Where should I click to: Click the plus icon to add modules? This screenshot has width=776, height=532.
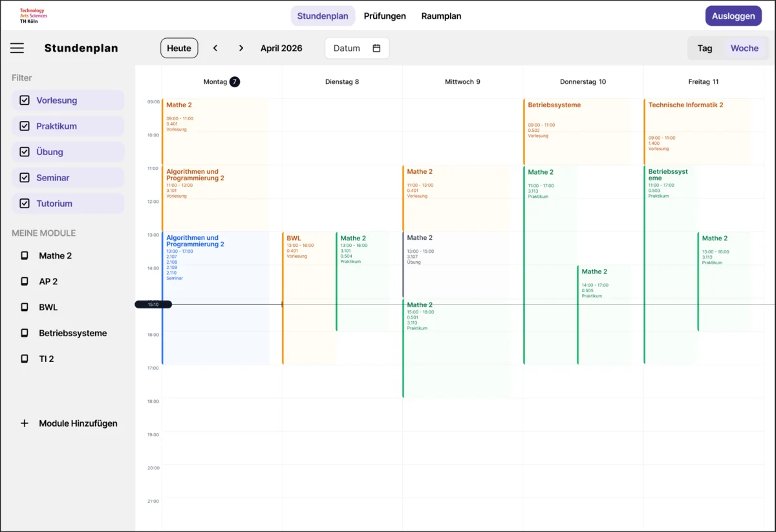click(25, 423)
